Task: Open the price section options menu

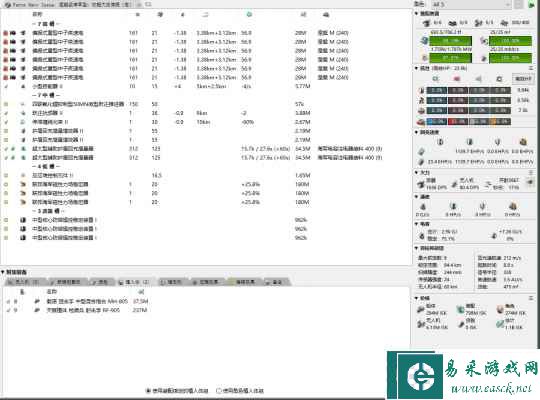Action: (531, 298)
